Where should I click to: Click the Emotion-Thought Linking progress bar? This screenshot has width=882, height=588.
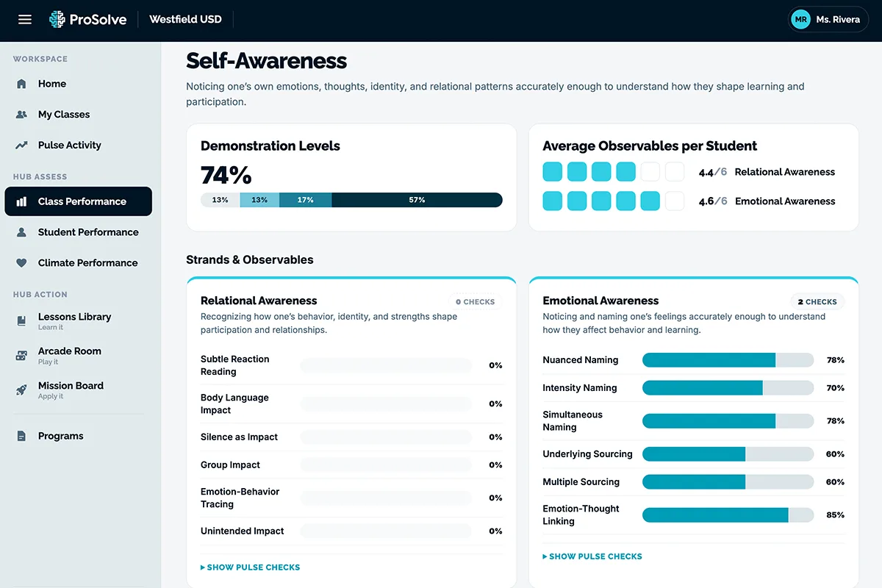pos(728,515)
